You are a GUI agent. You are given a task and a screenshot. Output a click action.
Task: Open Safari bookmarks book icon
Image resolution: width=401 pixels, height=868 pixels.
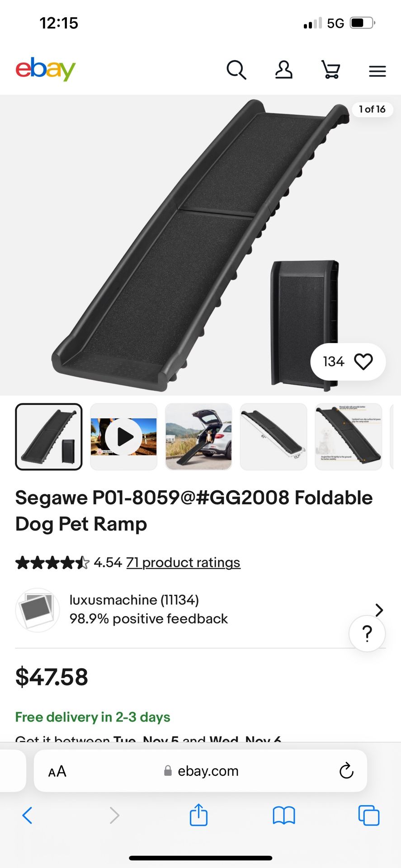tap(284, 816)
